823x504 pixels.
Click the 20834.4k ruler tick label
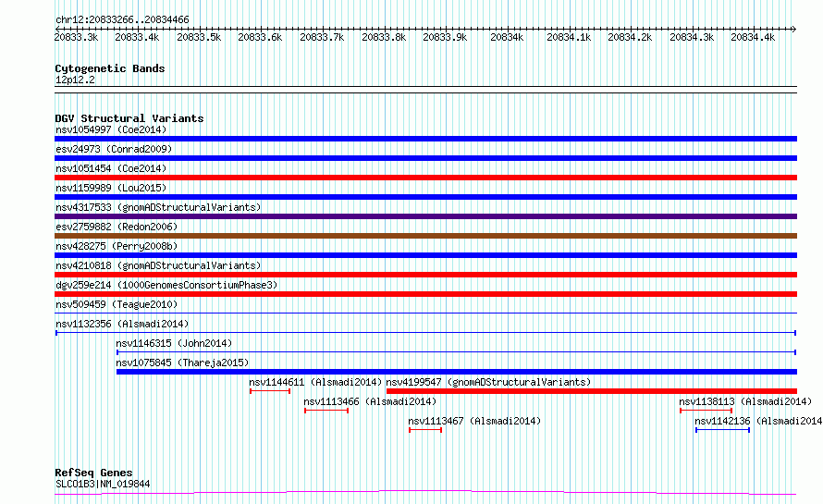tap(753, 37)
